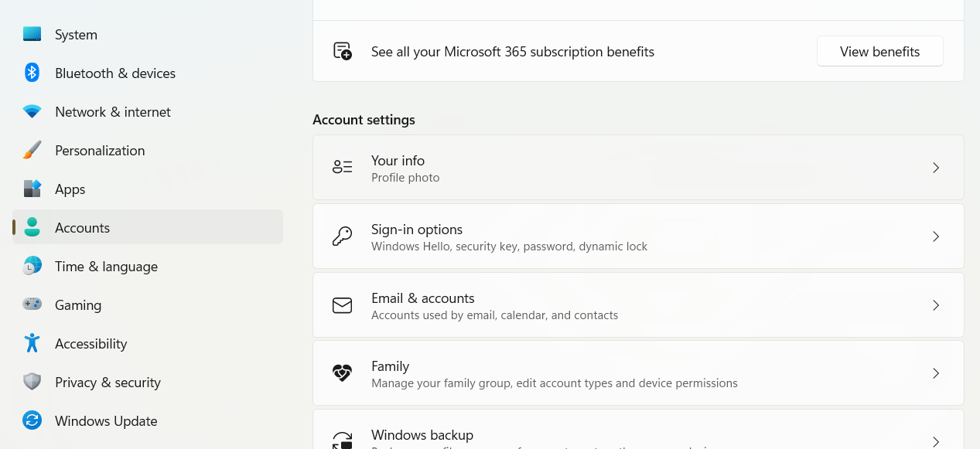This screenshot has width=980, height=449.
Task: Click the Apps icon in sidebar
Action: 32,189
